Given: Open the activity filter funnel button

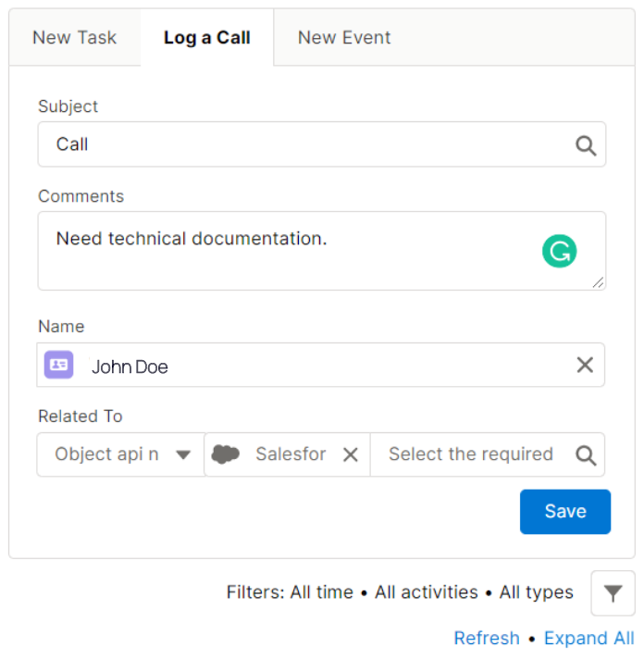Looking at the screenshot, I should 613,593.
